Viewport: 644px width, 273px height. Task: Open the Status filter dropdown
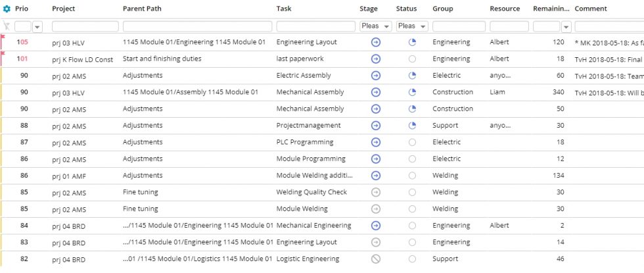[x=412, y=26]
